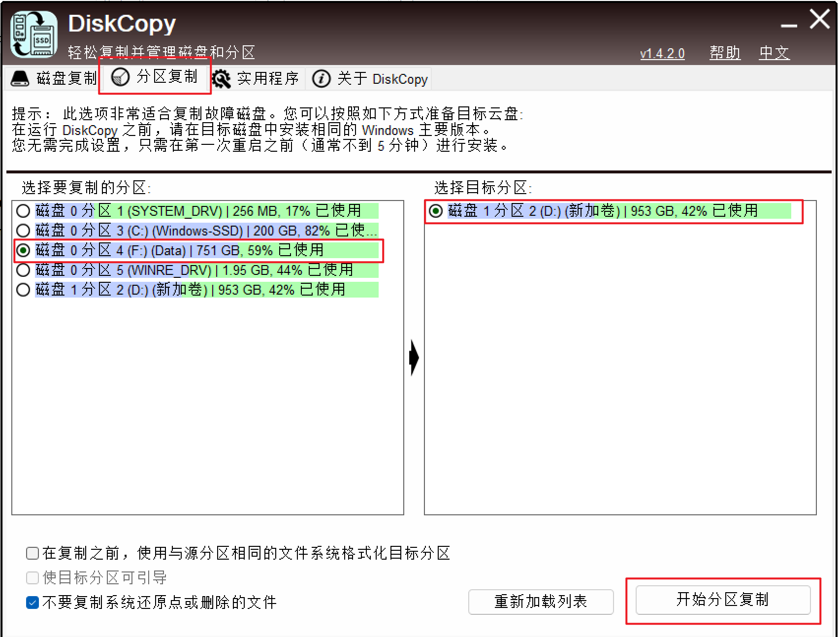This screenshot has width=840, height=637.
Task: Click the 重新加载列表 button
Action: tap(541, 602)
